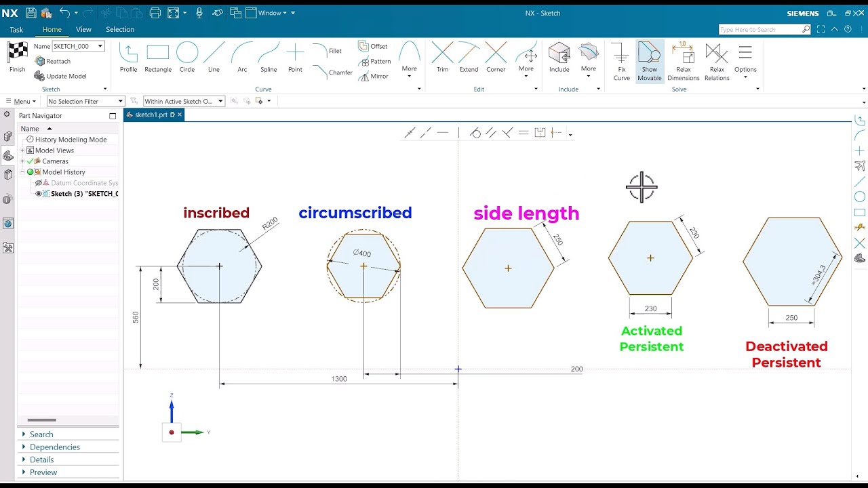
Task: Toggle visibility of Datum Coordinate System
Action: pos(39,183)
